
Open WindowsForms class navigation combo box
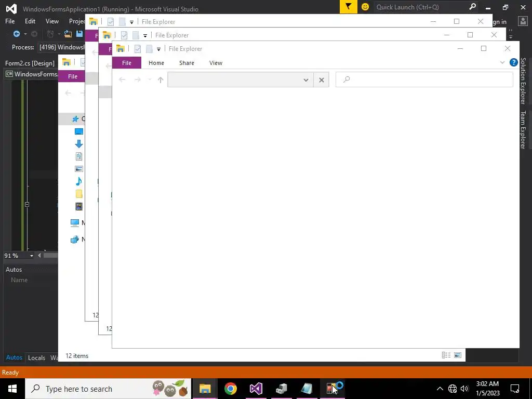point(32,74)
